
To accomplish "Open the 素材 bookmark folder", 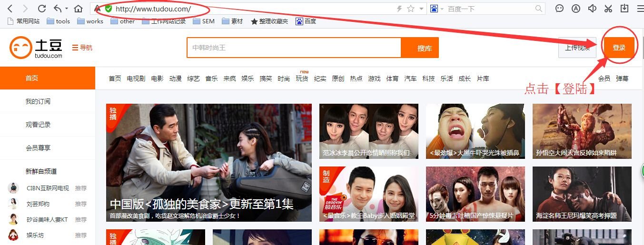I will pos(232,21).
